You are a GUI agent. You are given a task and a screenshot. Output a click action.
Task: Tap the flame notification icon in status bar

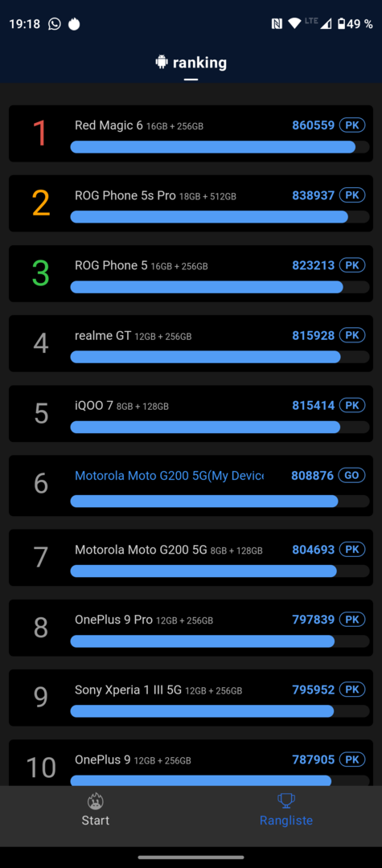74,24
